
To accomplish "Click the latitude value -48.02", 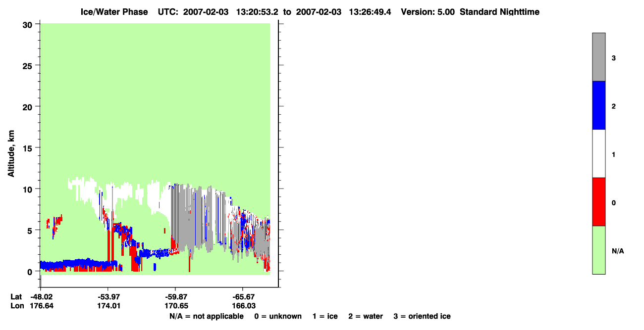I will (43, 297).
